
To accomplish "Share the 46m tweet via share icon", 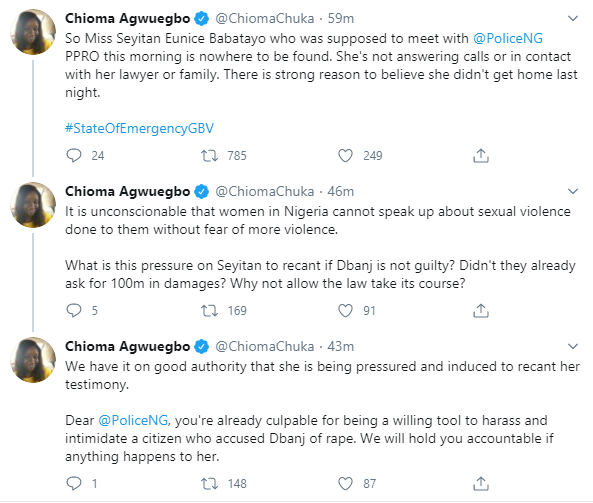I will click(481, 310).
